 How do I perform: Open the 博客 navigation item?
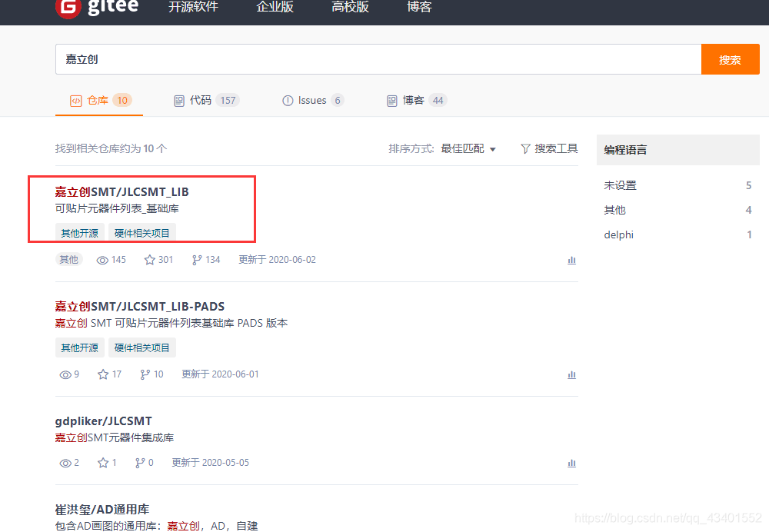(419, 7)
